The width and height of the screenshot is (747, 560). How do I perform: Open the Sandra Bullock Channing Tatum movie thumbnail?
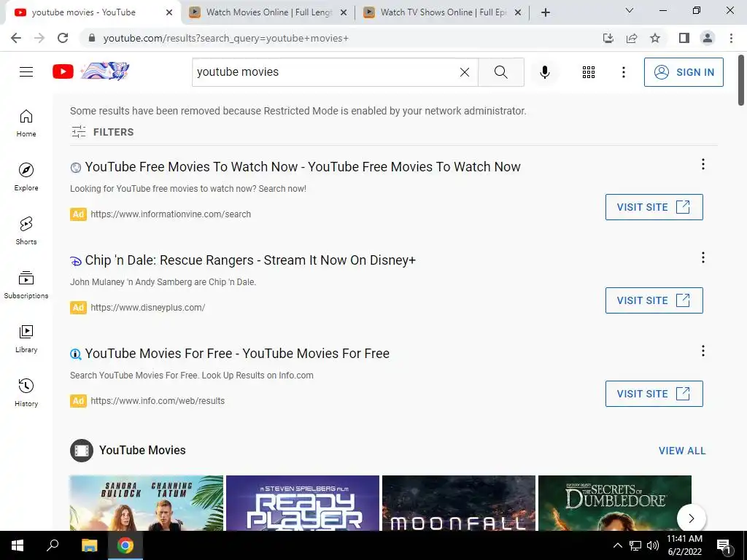click(x=146, y=503)
